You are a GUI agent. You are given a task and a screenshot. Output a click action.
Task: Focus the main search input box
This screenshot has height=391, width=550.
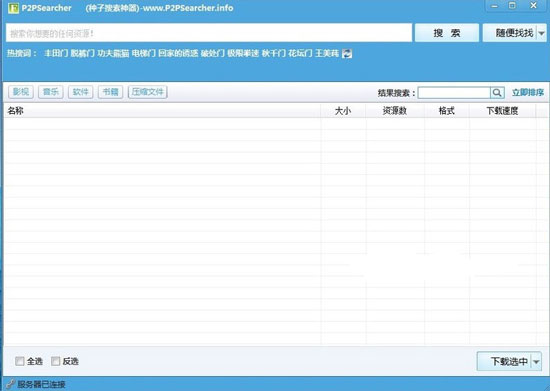(209, 33)
